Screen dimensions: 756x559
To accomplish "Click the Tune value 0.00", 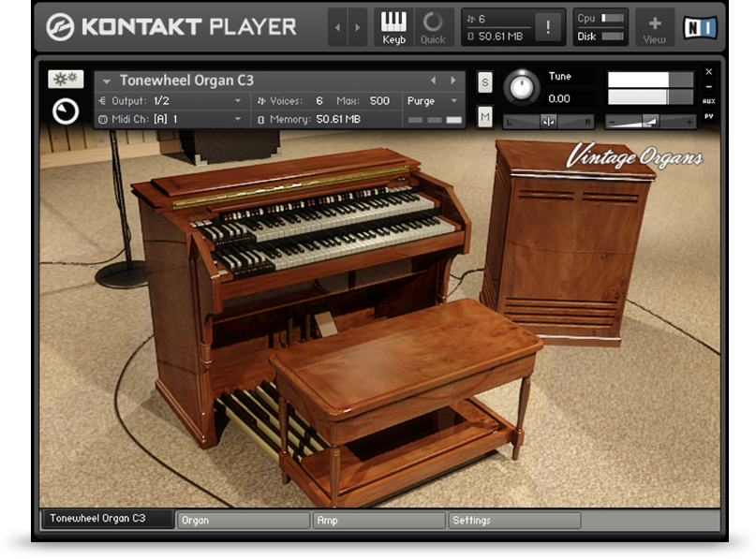I will pos(559,99).
